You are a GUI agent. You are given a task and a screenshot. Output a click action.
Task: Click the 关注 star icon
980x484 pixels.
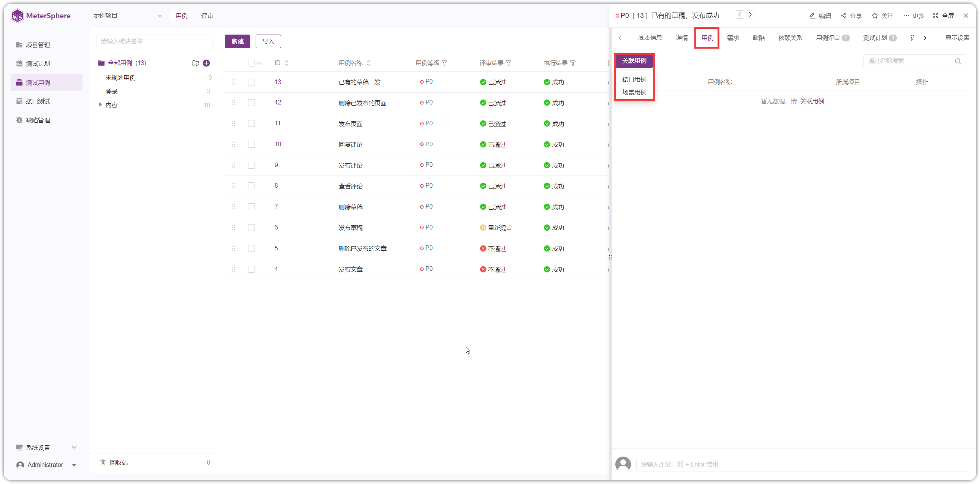pos(875,16)
